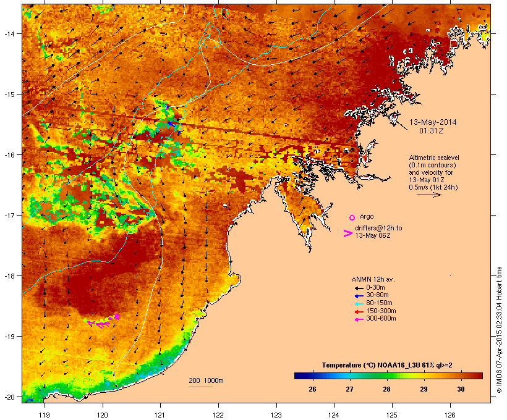The width and height of the screenshot is (507, 420).
Task: Click the 13-May-2014 date label
Action: [x=433, y=122]
